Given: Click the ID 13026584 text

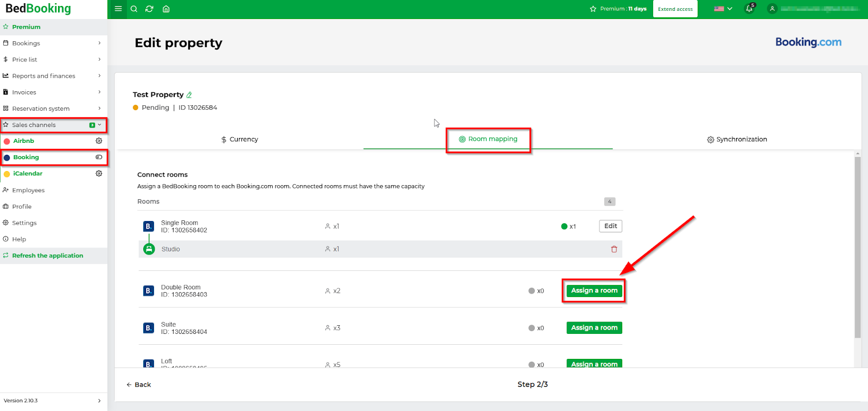Looking at the screenshot, I should [198, 108].
